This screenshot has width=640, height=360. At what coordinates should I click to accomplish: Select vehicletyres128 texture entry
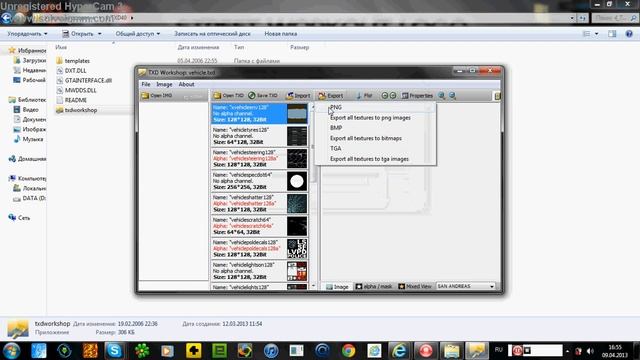pyautogui.click(x=260, y=136)
